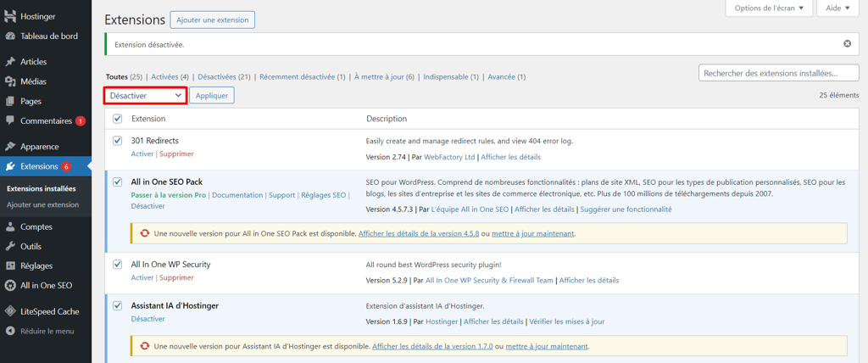The height and width of the screenshot is (363, 868).
Task: Click Activer under All In One WP Security
Action: (x=142, y=277)
